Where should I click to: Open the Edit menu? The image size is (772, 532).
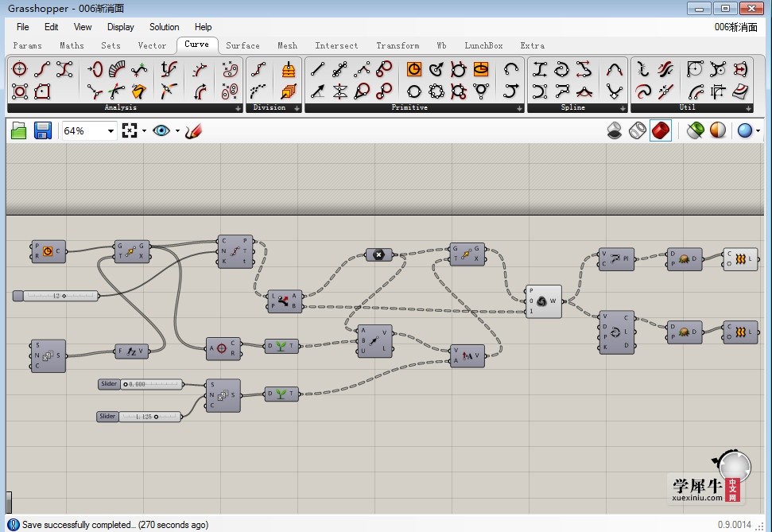pos(51,27)
